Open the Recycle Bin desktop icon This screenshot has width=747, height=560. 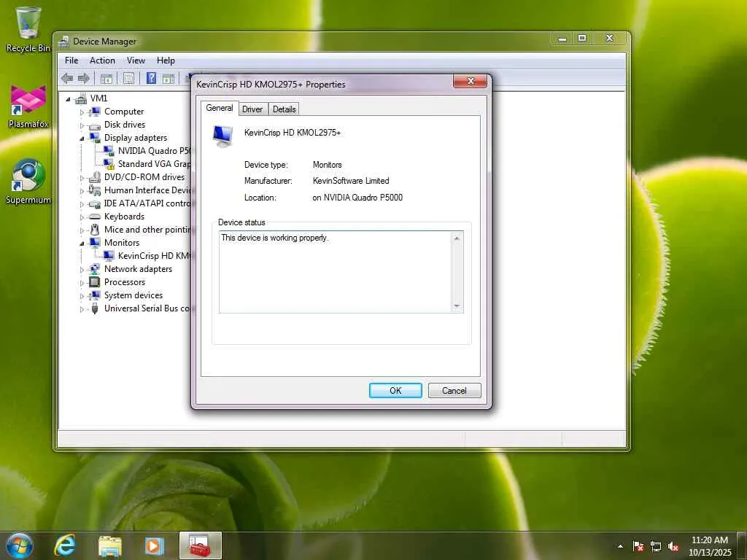pyautogui.click(x=28, y=29)
